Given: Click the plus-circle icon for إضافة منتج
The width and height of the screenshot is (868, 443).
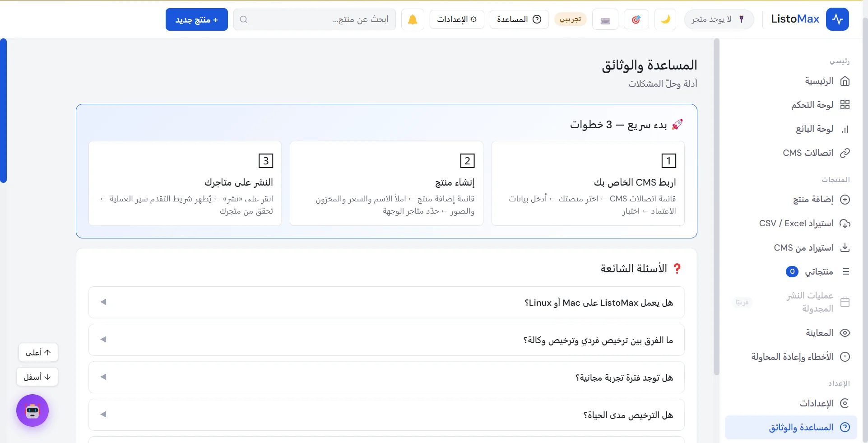Looking at the screenshot, I should tap(845, 200).
